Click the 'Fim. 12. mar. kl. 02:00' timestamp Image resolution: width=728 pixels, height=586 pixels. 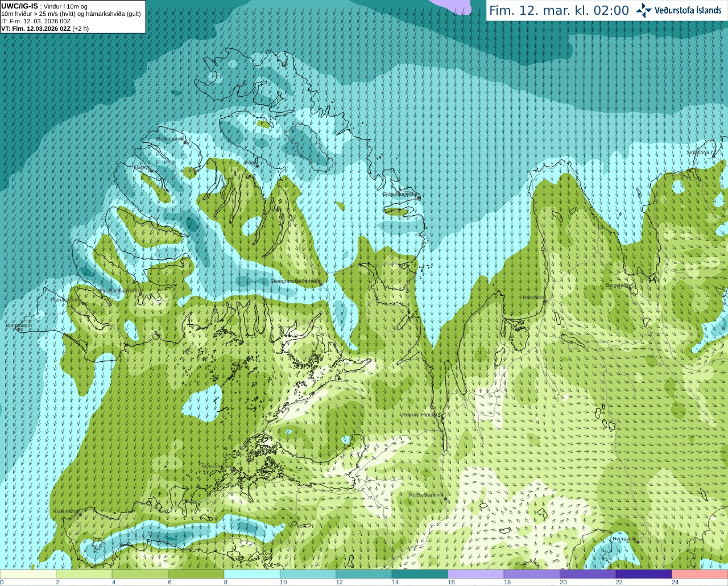click(559, 10)
